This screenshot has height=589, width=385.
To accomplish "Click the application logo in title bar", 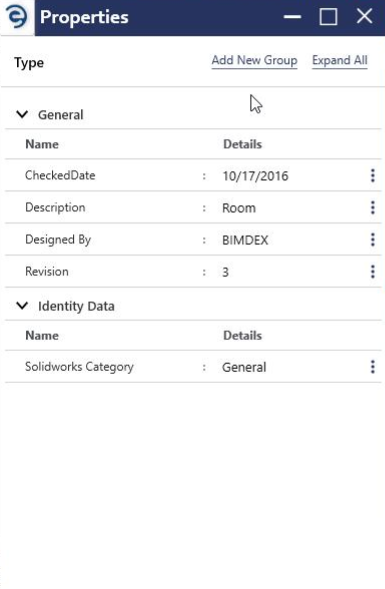I will click(x=17, y=17).
